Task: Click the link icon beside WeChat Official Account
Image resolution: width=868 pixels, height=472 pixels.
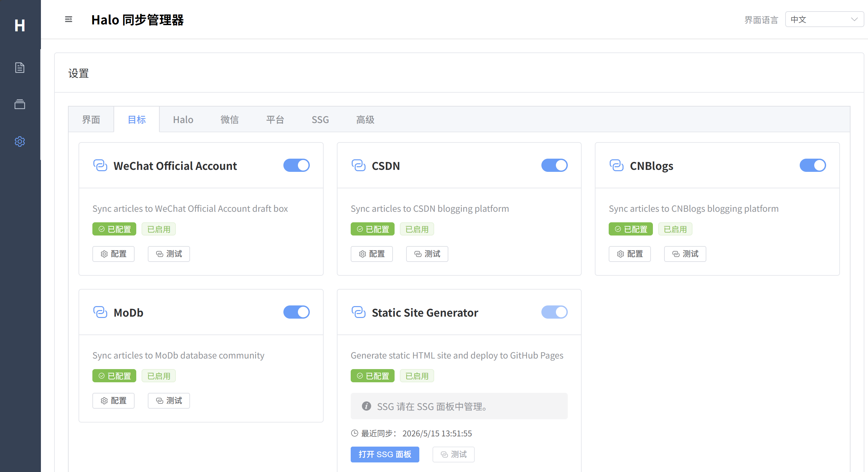Action: 100,166
